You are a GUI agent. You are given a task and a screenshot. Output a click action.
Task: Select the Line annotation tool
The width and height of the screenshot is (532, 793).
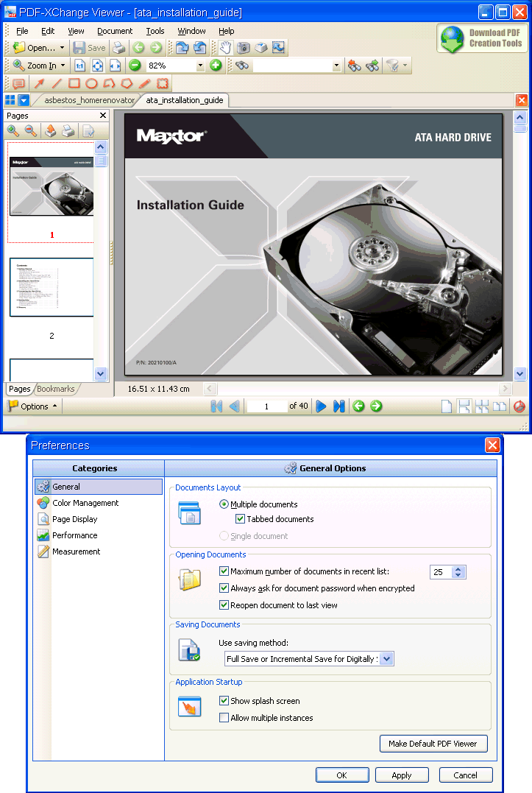pyautogui.click(x=57, y=83)
